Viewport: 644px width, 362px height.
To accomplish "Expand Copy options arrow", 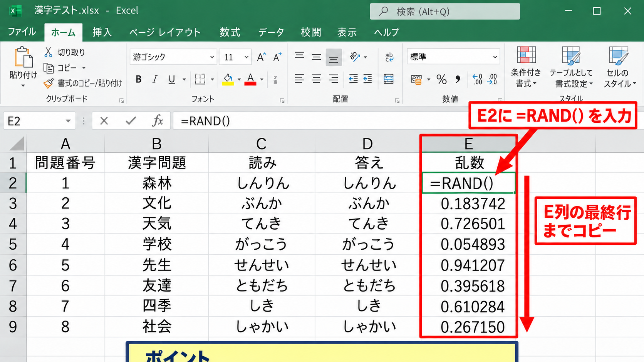I will click(x=84, y=68).
